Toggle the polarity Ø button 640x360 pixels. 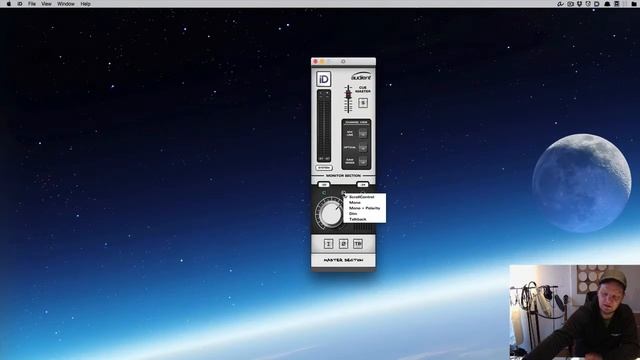click(x=343, y=244)
